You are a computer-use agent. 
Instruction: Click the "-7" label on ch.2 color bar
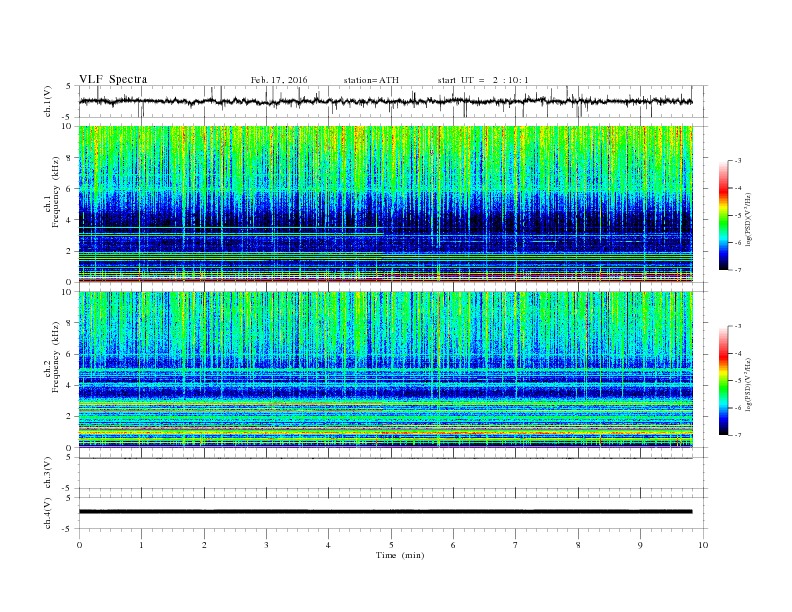tap(737, 435)
